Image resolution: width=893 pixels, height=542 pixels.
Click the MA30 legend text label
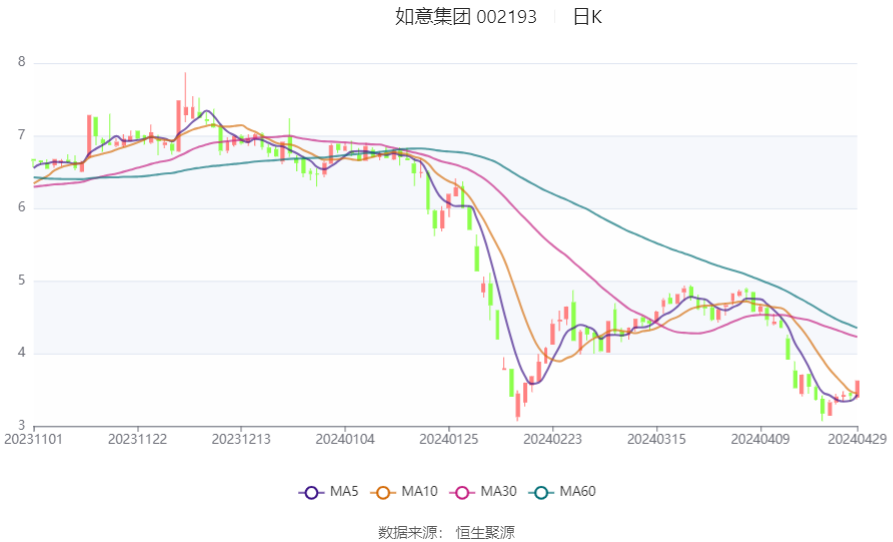(498, 492)
